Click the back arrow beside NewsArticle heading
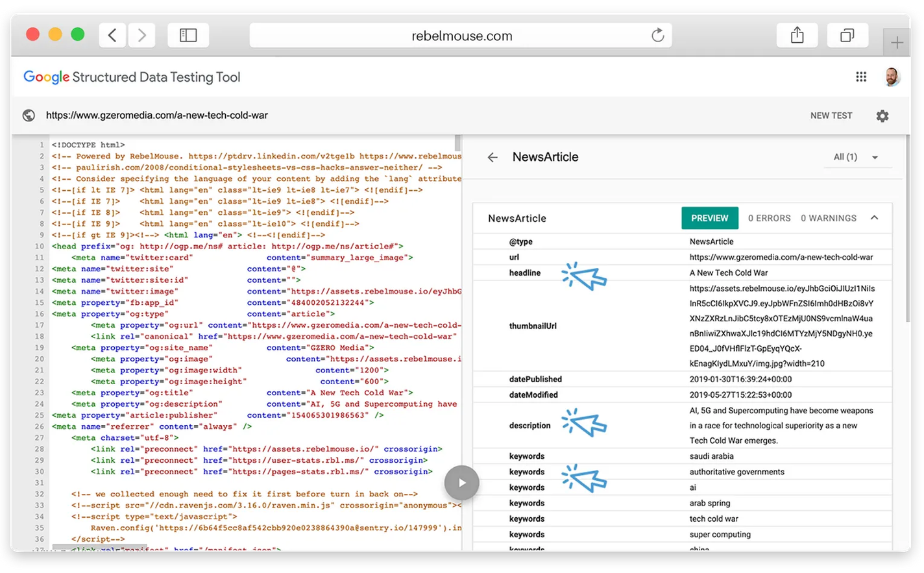 coord(492,157)
